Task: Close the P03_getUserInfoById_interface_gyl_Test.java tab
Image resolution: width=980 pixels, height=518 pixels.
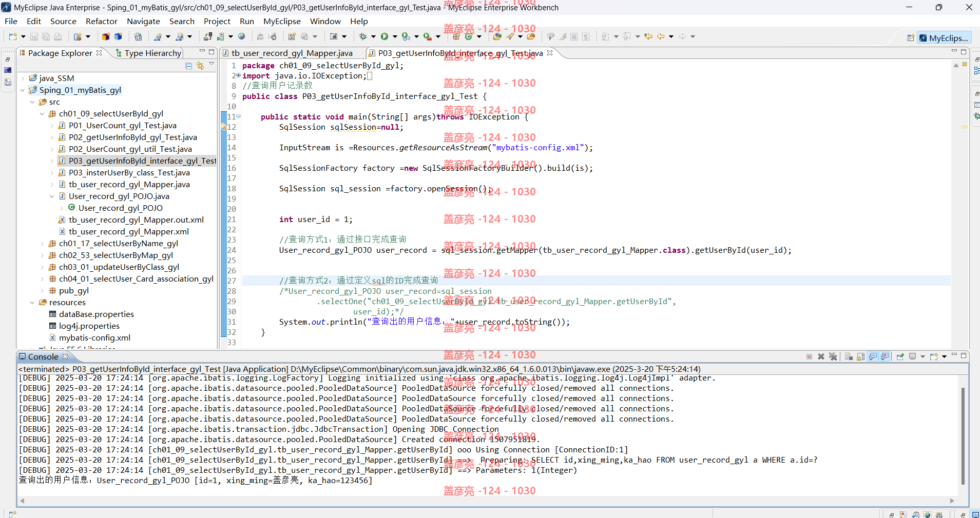Action: tap(550, 53)
